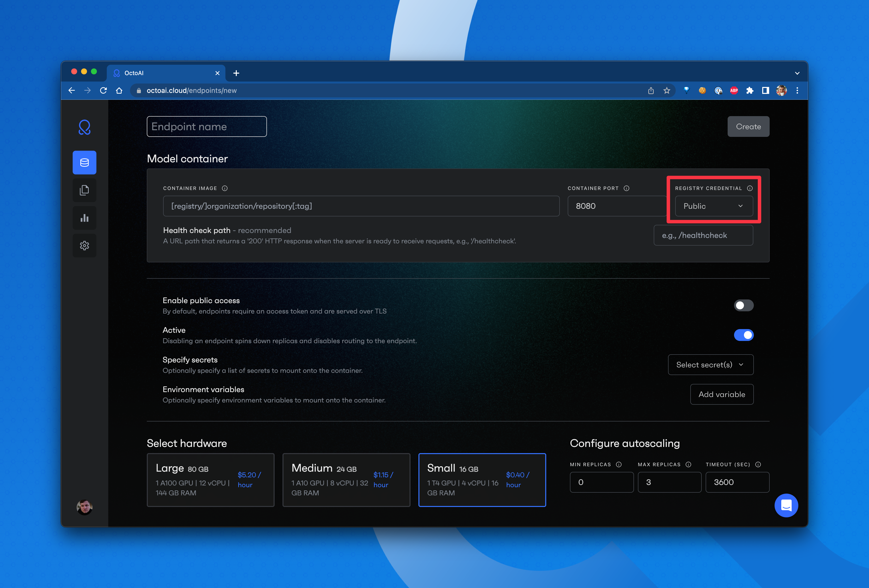The height and width of the screenshot is (588, 869).
Task: Select the Medium 24 GB hardware option
Action: [x=346, y=480]
